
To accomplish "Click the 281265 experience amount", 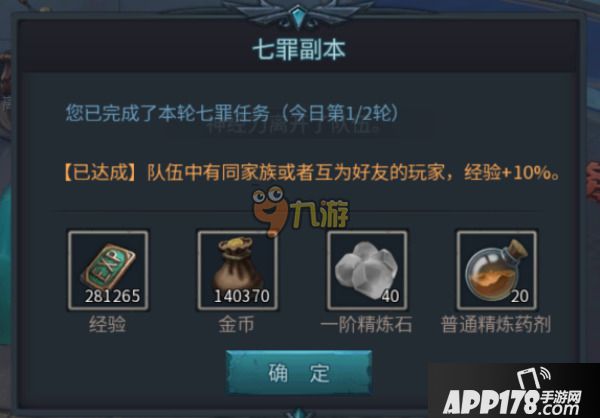I will 112,296.
